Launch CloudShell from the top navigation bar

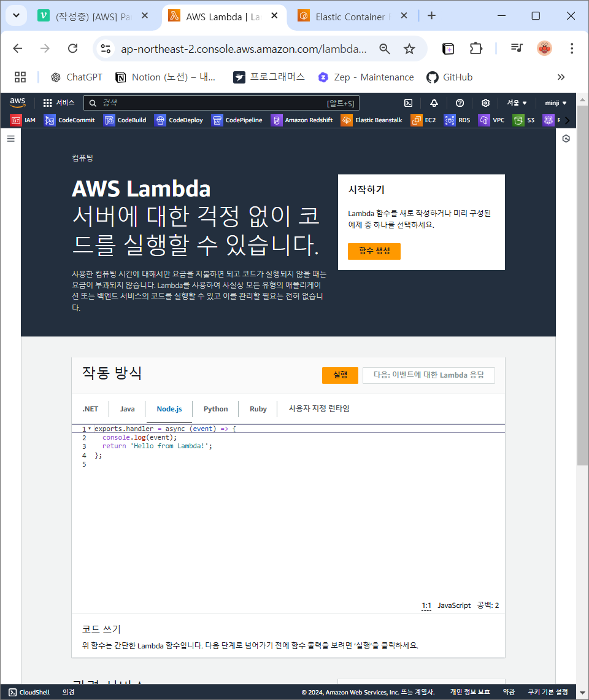click(408, 103)
